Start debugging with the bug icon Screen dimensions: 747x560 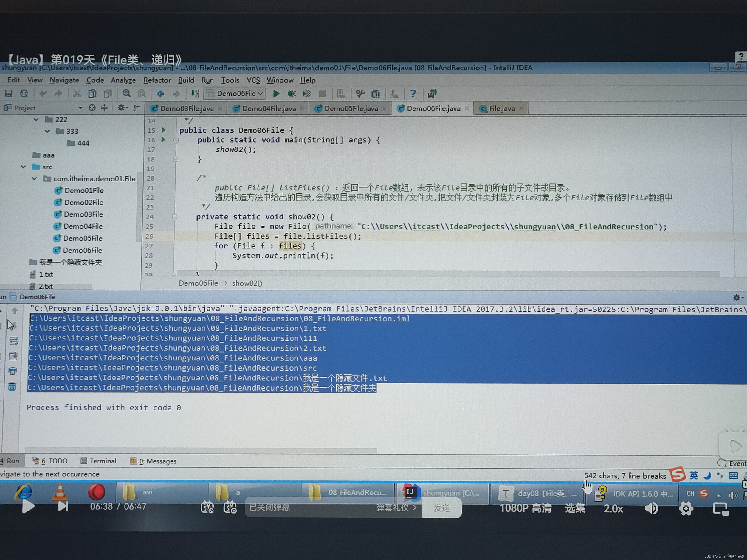pos(291,94)
